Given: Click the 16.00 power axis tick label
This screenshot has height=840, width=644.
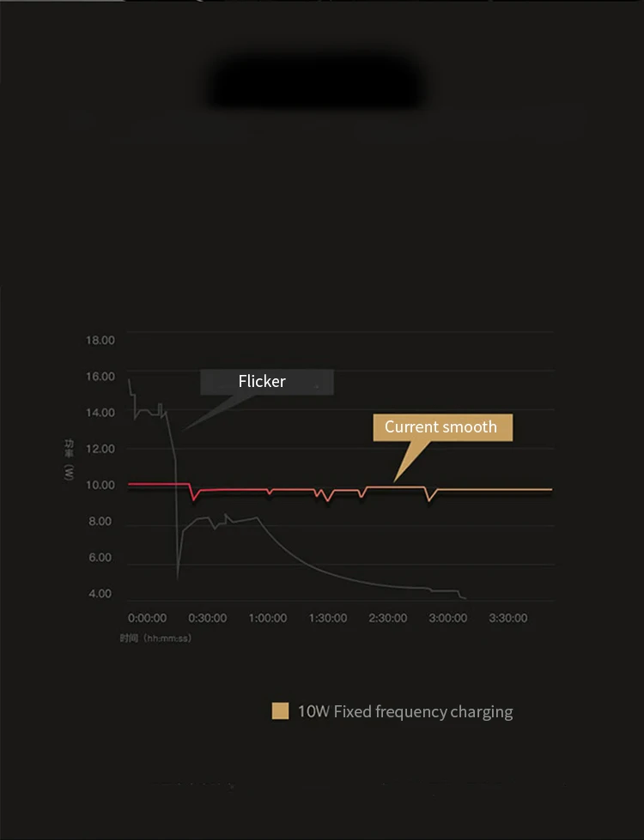Looking at the screenshot, I should pyautogui.click(x=100, y=377).
